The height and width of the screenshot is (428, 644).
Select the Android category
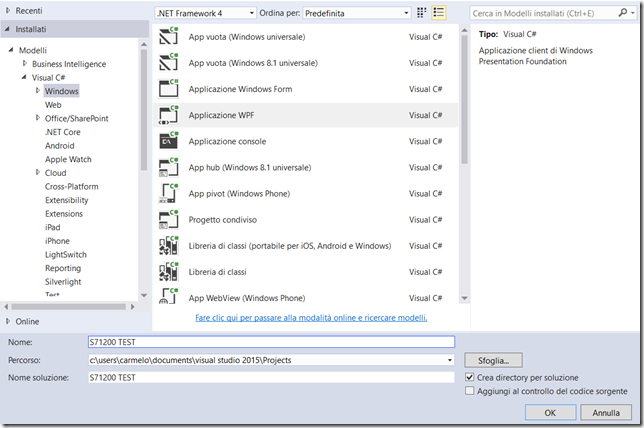60,145
